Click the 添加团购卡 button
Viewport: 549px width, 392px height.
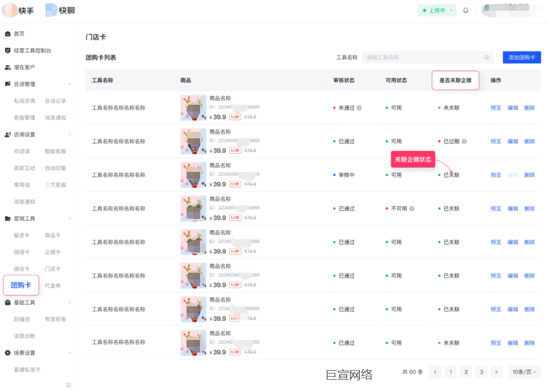click(x=522, y=57)
